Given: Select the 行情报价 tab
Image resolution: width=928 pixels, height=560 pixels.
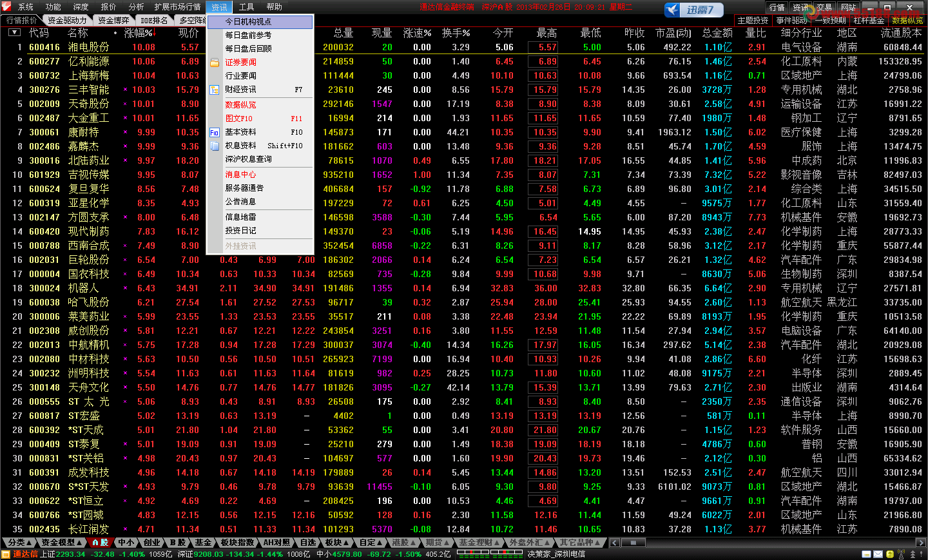Looking at the screenshot, I should pyautogui.click(x=21, y=20).
